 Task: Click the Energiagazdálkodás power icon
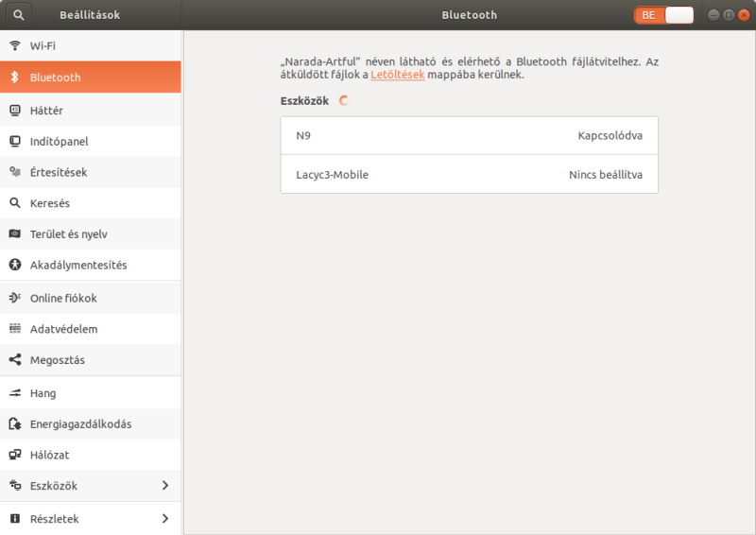click(15, 424)
